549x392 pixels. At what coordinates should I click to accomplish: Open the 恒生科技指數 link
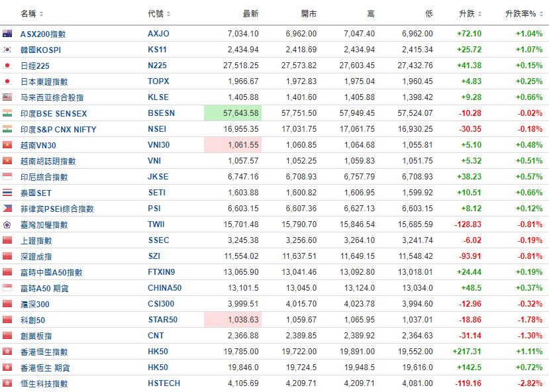tap(44, 383)
